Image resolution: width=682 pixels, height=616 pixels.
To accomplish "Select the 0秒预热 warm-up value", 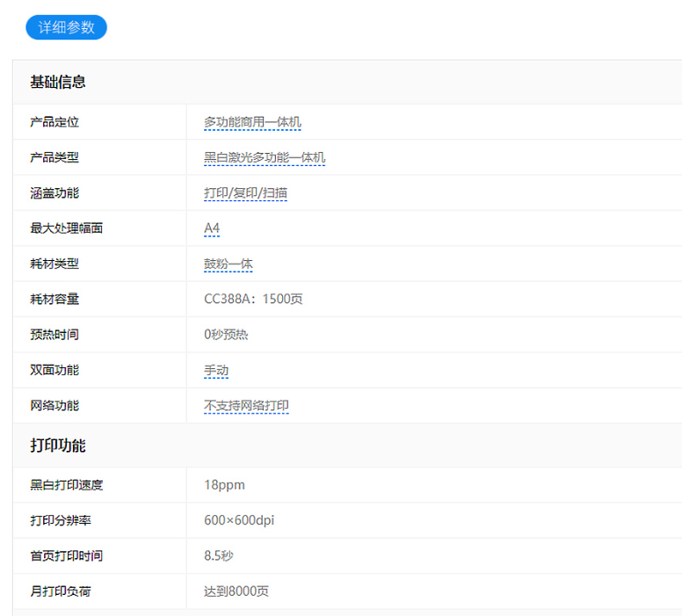I will 226,335.
